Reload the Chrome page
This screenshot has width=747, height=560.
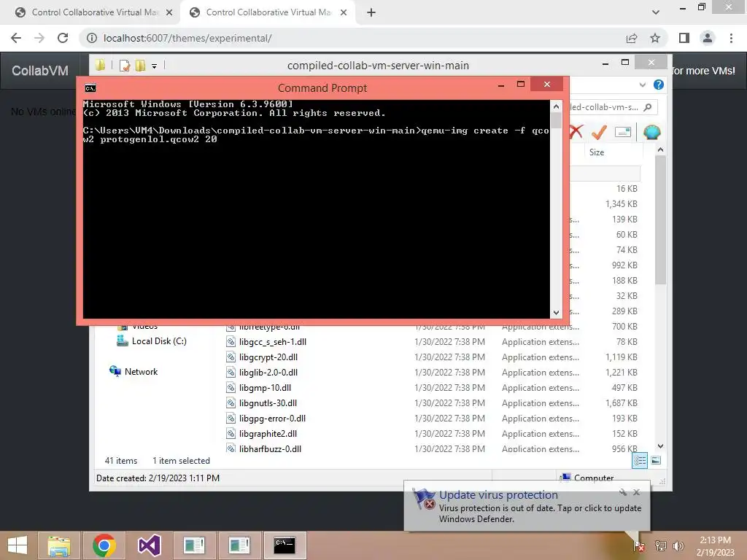coord(63,38)
